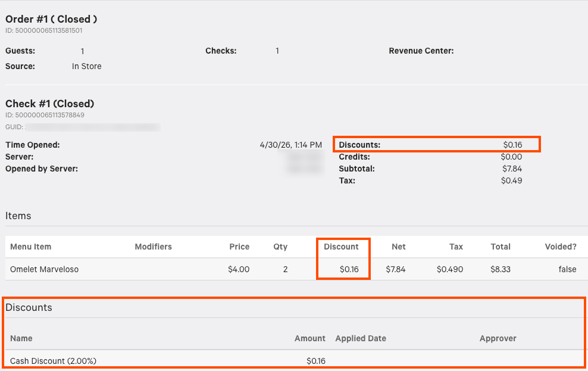This screenshot has width=588, height=371.
Task: Click the Guests label
Action: (20, 51)
